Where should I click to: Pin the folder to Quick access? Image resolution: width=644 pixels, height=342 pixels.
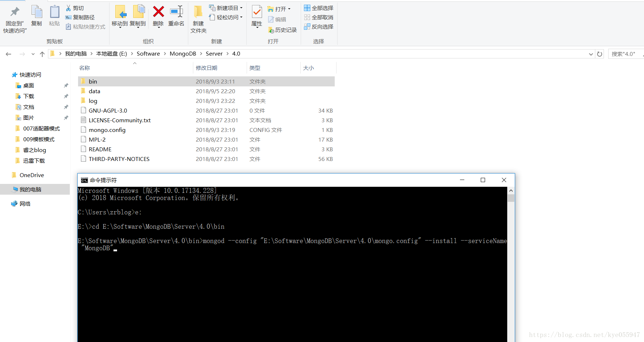(x=15, y=19)
